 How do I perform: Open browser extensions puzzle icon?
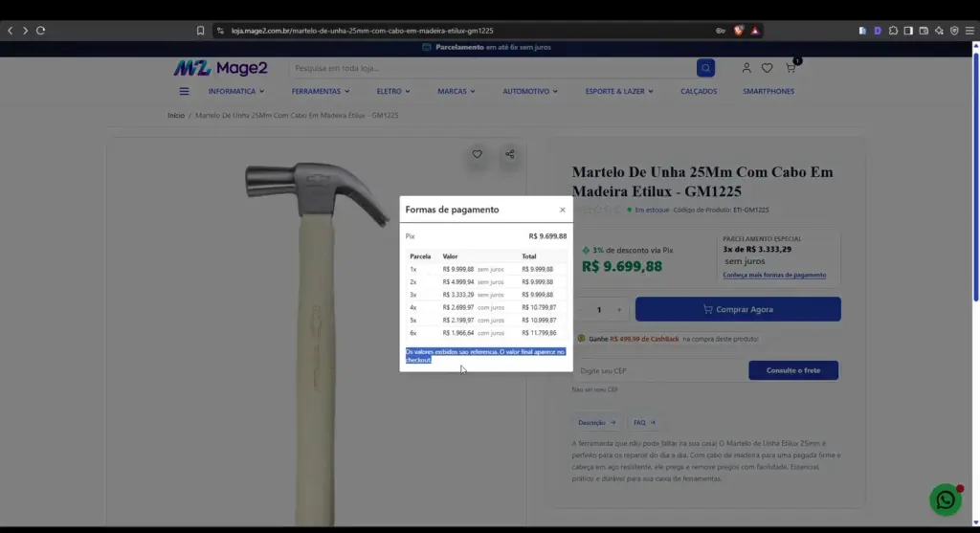click(893, 30)
